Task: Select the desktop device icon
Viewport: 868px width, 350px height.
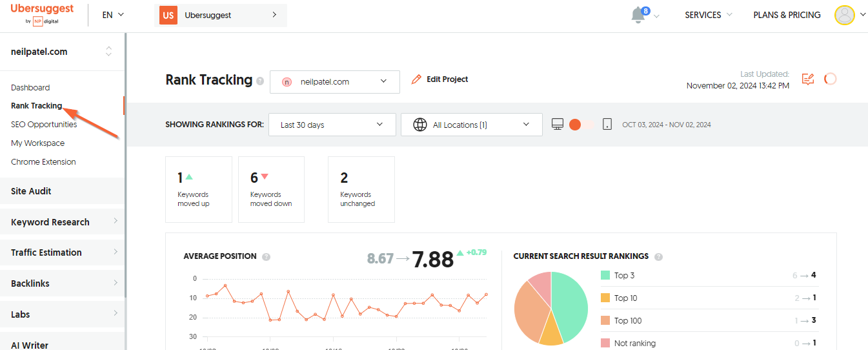Action: pyautogui.click(x=558, y=125)
